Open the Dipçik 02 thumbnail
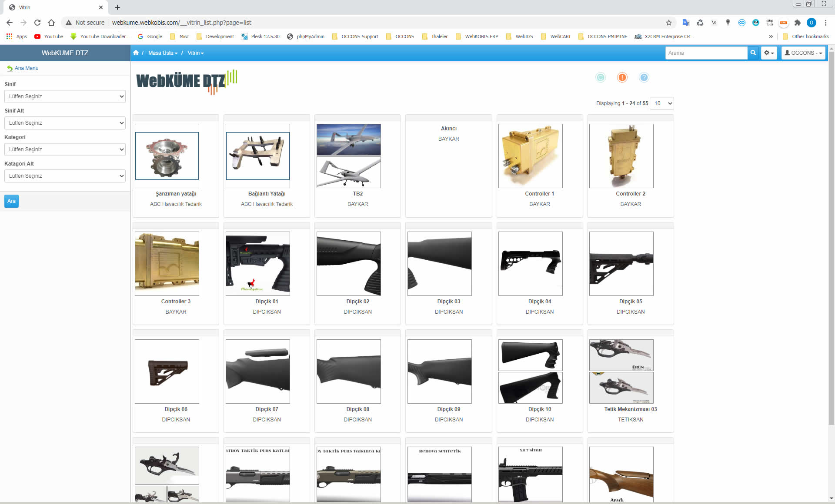835x504 pixels. pos(349,264)
